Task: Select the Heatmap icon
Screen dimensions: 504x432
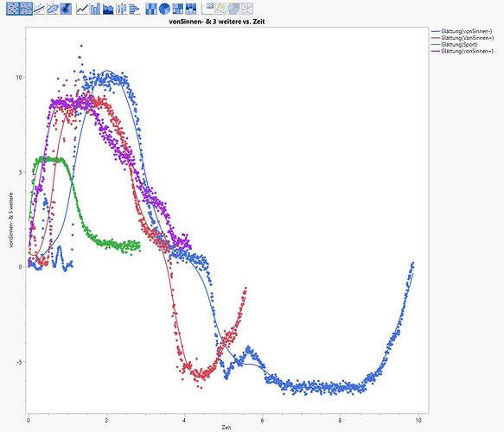Action: pos(151,9)
